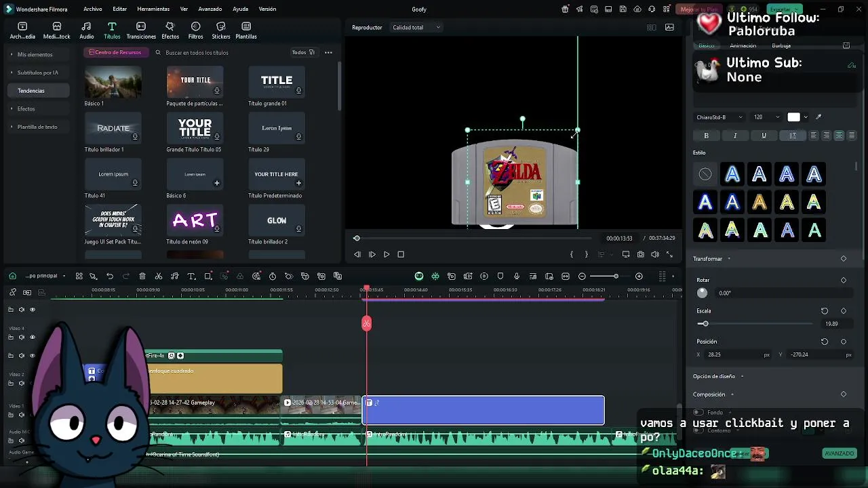Image resolution: width=868 pixels, height=488 pixels.
Task: Click the Escala slider handle
Action: click(x=705, y=324)
